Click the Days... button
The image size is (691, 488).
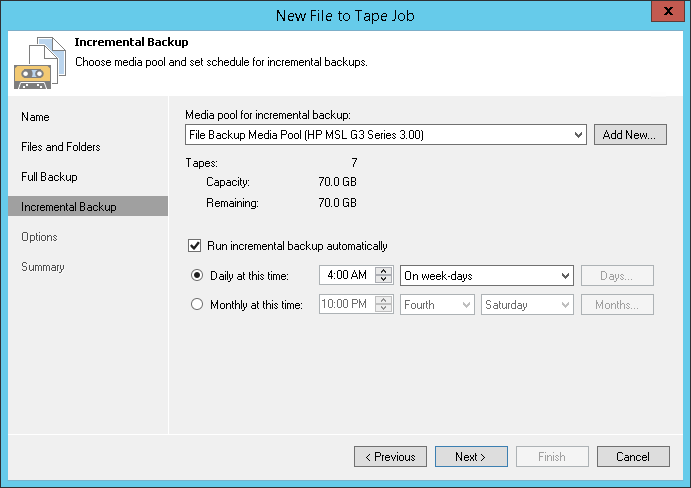pos(617,276)
